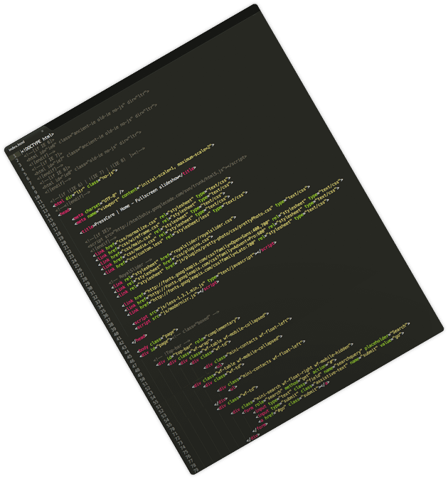Click the css/normalize.css link line
Screen dimensions: 448x479
pyautogui.click(x=163, y=216)
